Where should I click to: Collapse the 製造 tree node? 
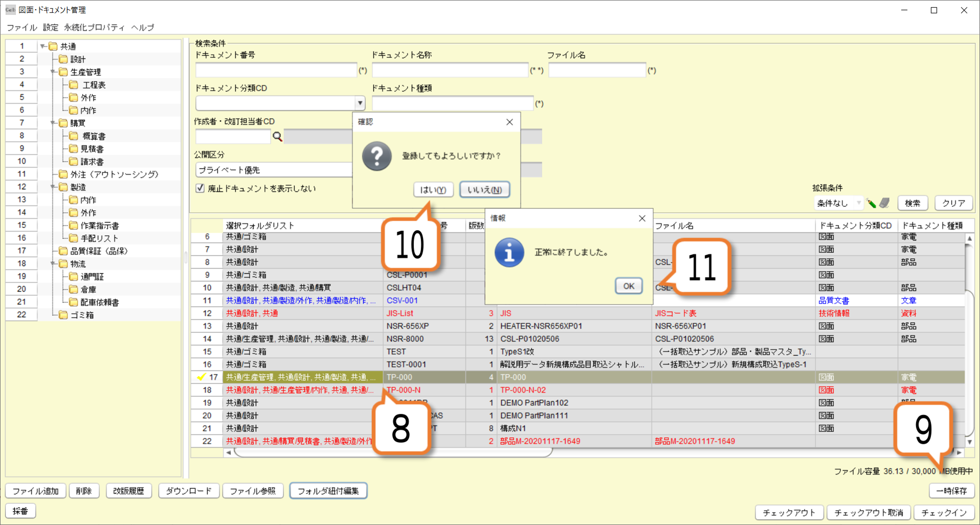[53, 187]
